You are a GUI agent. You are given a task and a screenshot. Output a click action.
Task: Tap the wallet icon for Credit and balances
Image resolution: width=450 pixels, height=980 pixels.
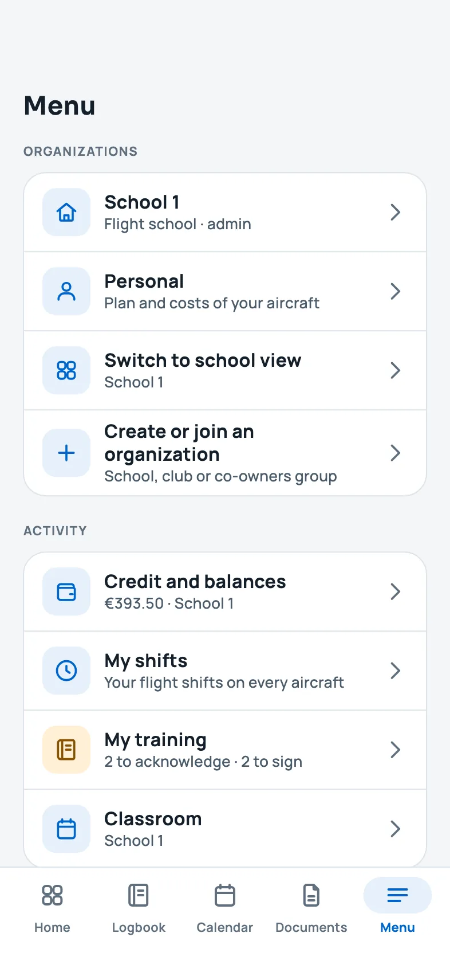pyautogui.click(x=66, y=591)
